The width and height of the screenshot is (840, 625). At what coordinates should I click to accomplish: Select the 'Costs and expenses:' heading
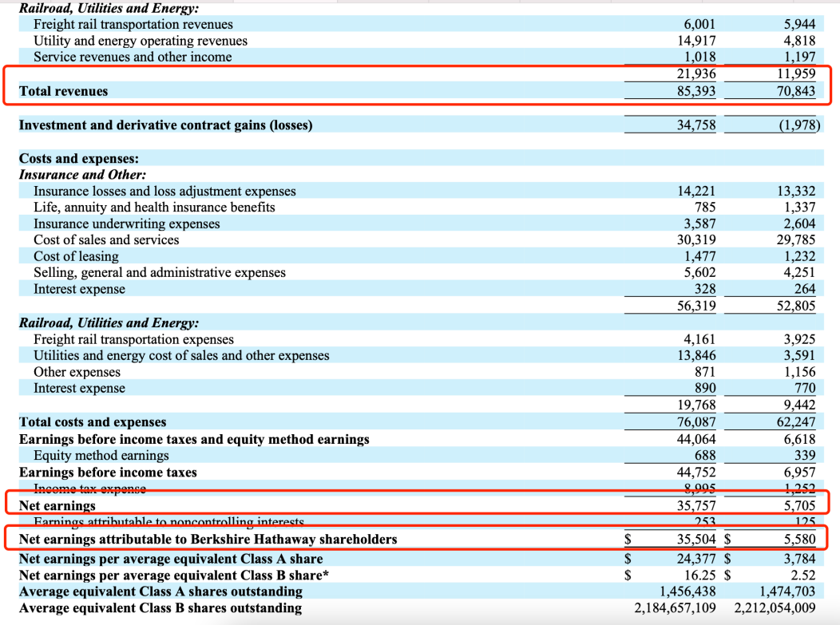tap(79, 159)
